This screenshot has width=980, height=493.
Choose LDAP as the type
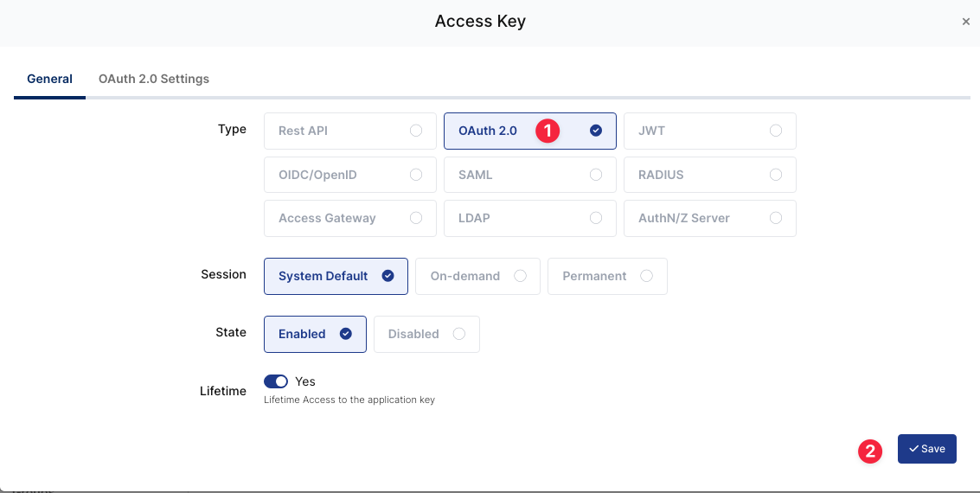coord(529,218)
